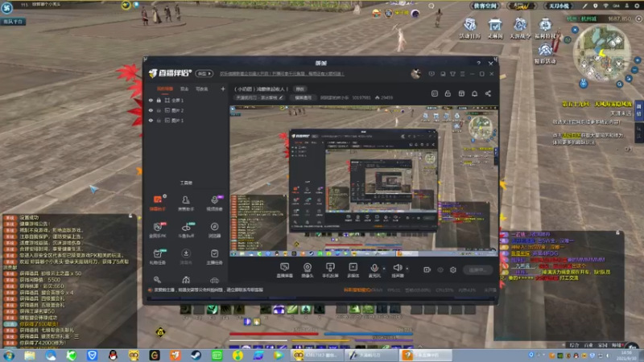Screen dimensions: 644x362
Task: Open the game's 精彩活动 icon
Action: [x=545, y=54]
